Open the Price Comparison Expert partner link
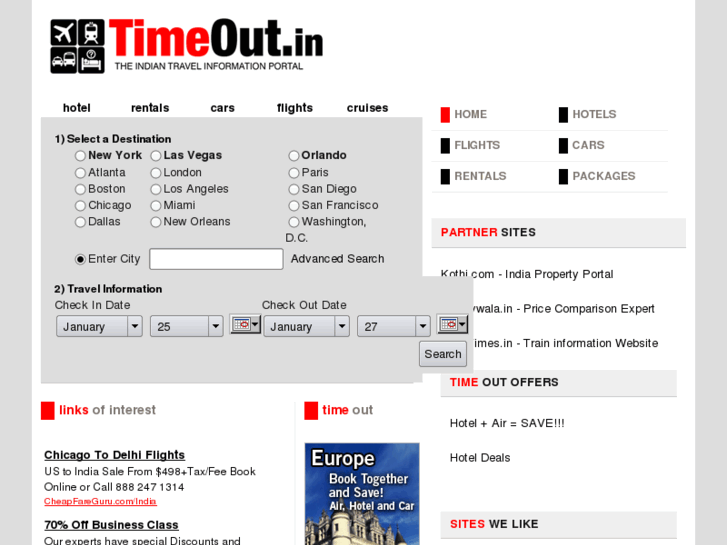Screen dimensions: 727x545 [x=563, y=309]
